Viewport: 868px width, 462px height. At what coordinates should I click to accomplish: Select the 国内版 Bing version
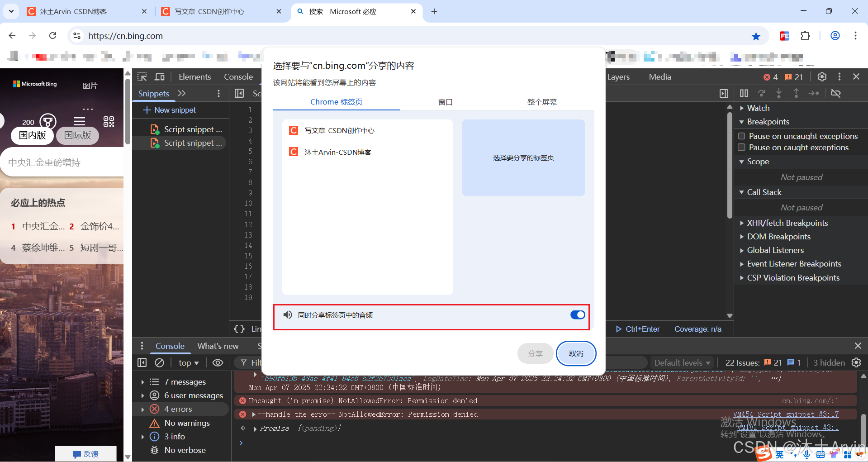(x=33, y=135)
